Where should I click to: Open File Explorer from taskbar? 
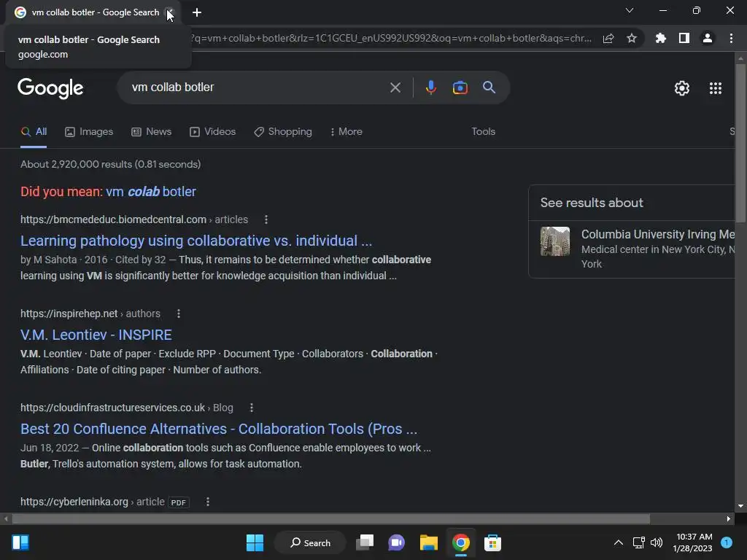coord(428,542)
